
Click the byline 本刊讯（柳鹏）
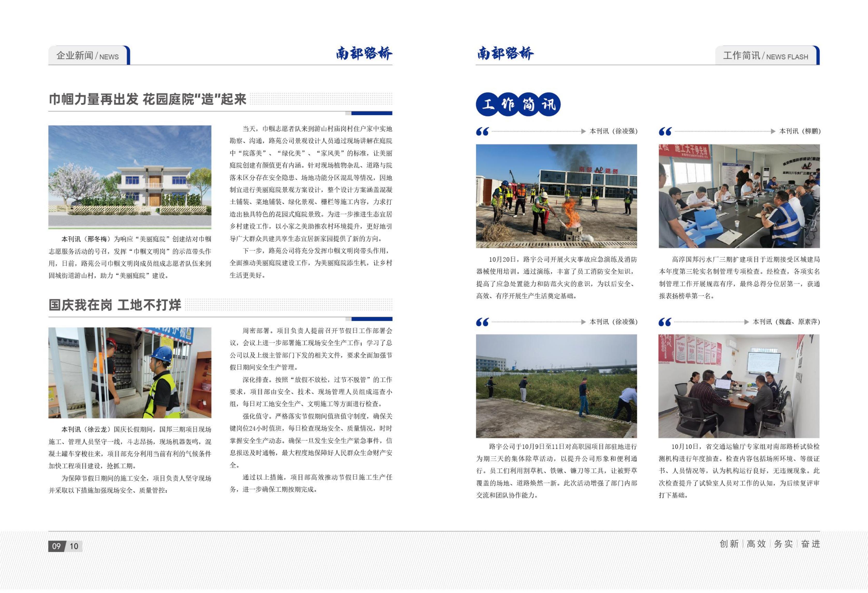(800, 131)
